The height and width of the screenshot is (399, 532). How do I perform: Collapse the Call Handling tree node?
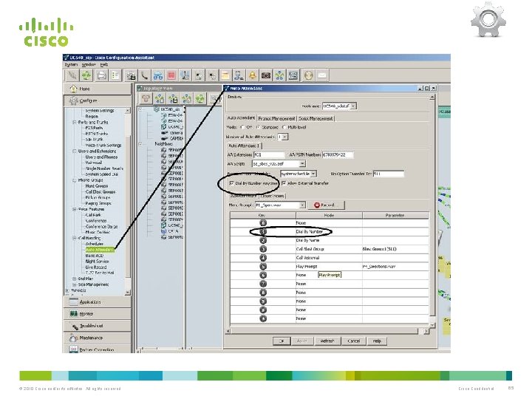tap(75, 238)
